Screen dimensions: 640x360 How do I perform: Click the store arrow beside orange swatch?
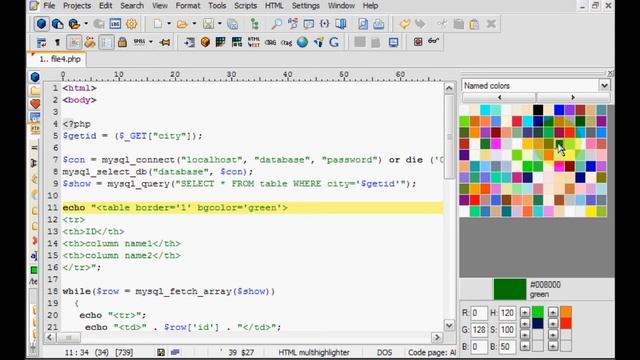tap(553, 313)
